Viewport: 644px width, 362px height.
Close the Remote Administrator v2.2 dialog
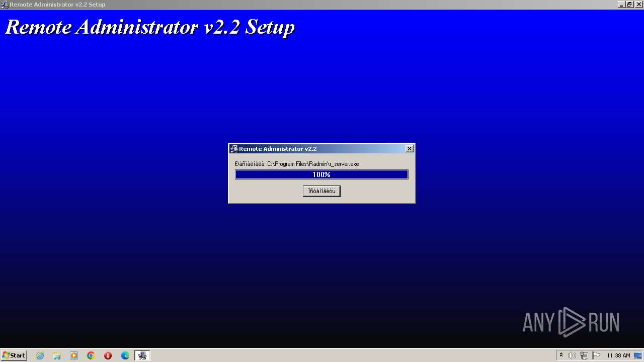point(410,149)
